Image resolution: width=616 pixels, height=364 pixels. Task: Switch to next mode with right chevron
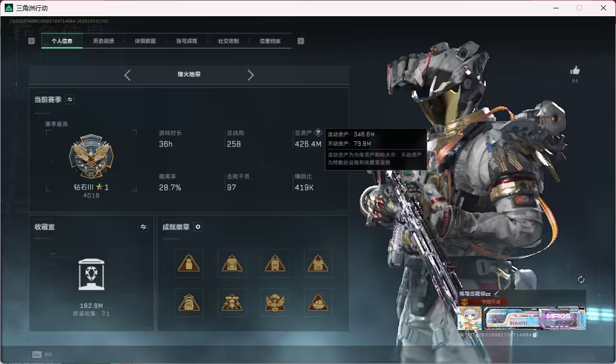250,75
